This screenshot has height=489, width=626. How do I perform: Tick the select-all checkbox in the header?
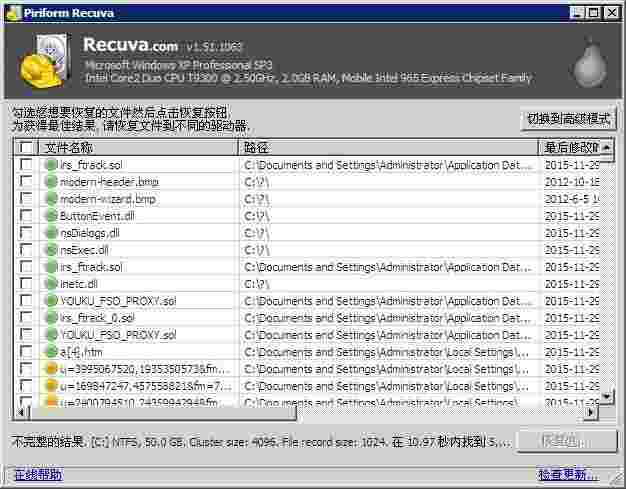point(26,147)
